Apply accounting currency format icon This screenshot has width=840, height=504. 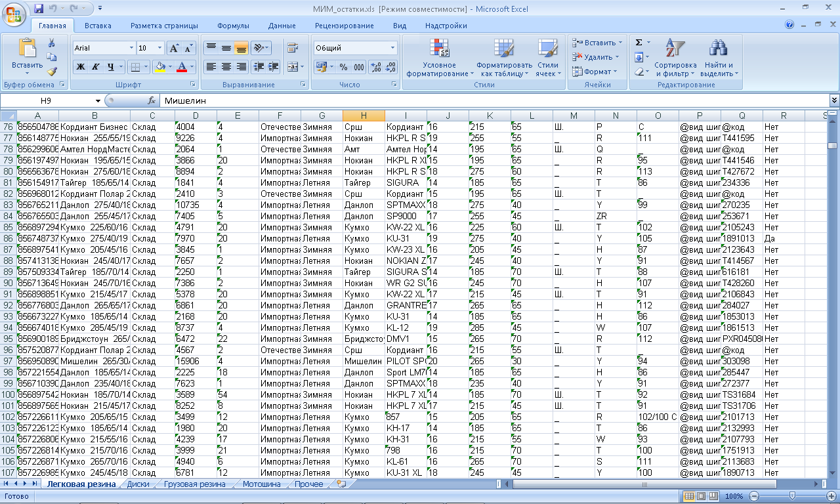(x=320, y=67)
